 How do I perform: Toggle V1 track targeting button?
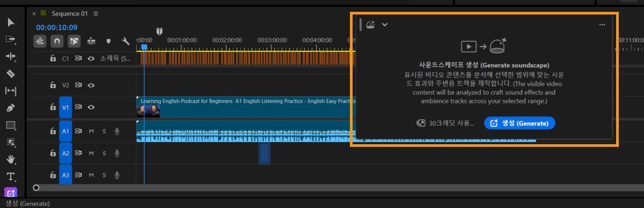pos(65,107)
